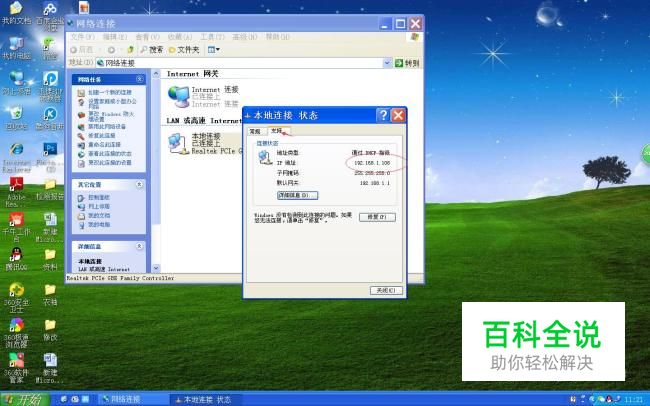Screen dimensions: 650x406
Task: Click rename this connection link
Action: coord(99,145)
